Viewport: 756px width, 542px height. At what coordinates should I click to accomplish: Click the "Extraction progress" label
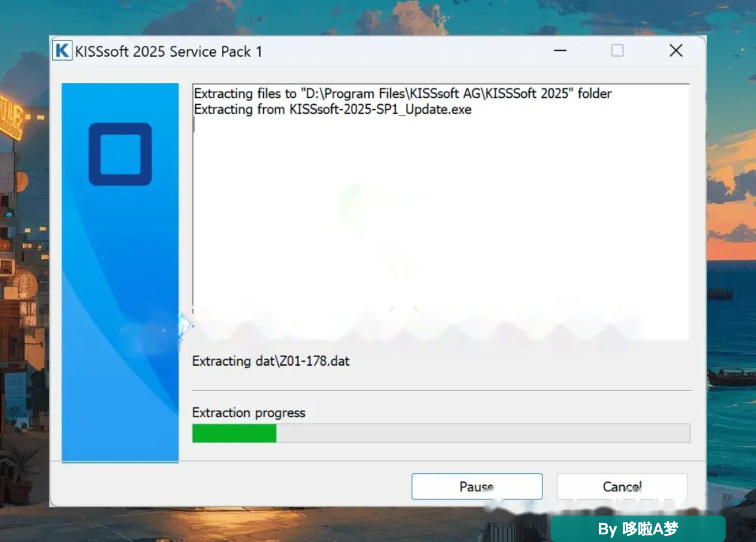[x=248, y=413]
